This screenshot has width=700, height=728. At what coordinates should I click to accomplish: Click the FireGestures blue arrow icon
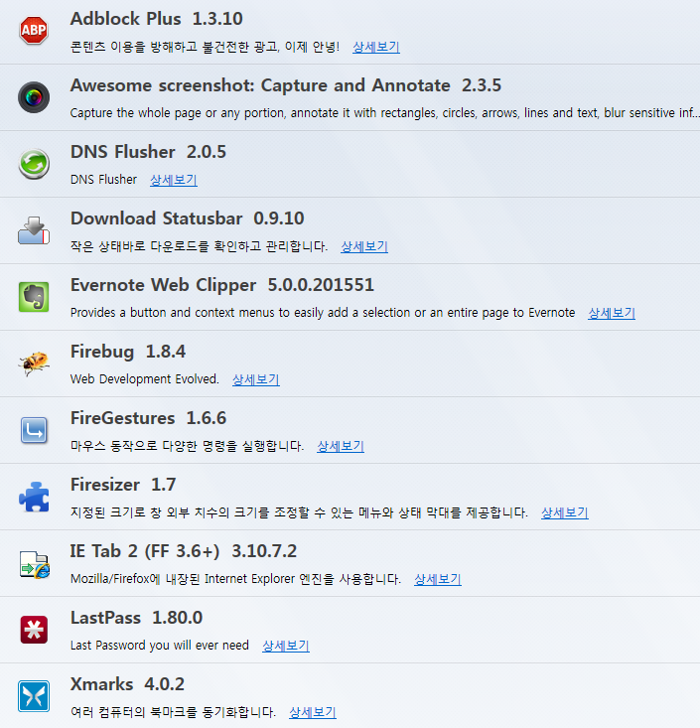34,430
